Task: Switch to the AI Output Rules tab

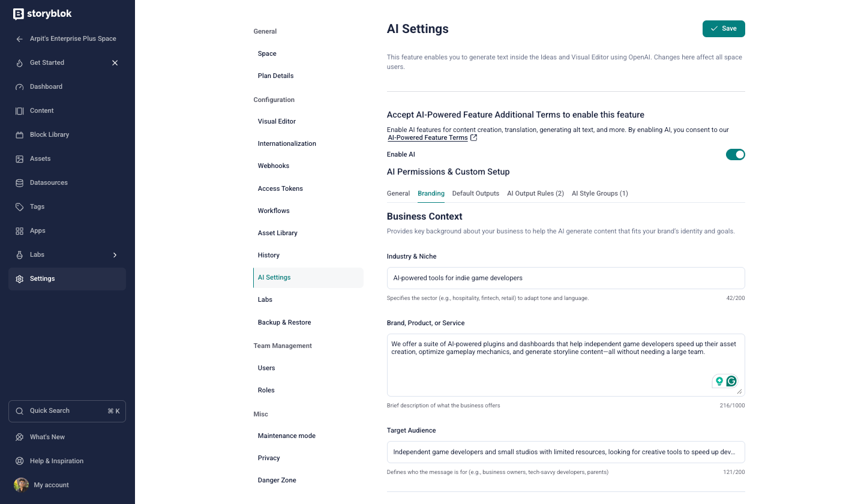Action: click(535, 194)
